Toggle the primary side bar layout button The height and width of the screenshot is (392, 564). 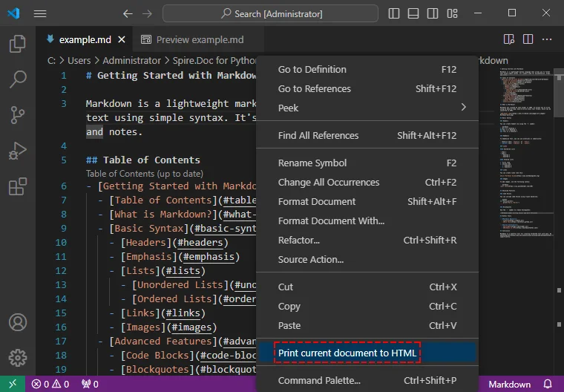393,13
